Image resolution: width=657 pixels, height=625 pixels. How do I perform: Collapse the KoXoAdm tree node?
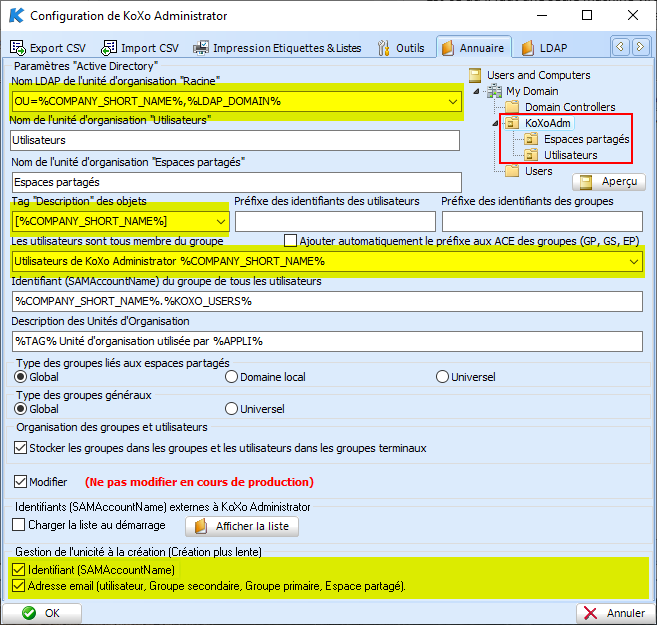tap(495, 123)
